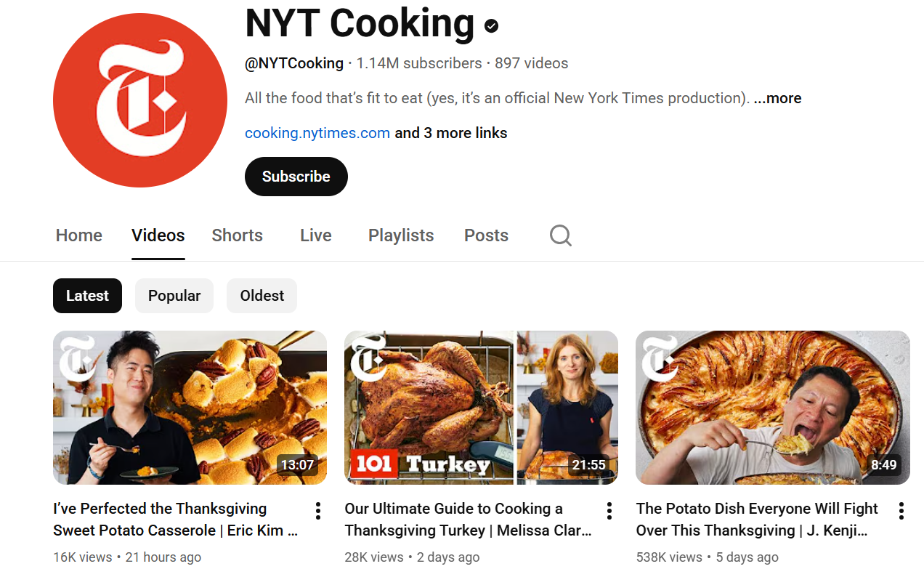Select the Videos tab
Screen dimensions: 924x569
point(158,235)
